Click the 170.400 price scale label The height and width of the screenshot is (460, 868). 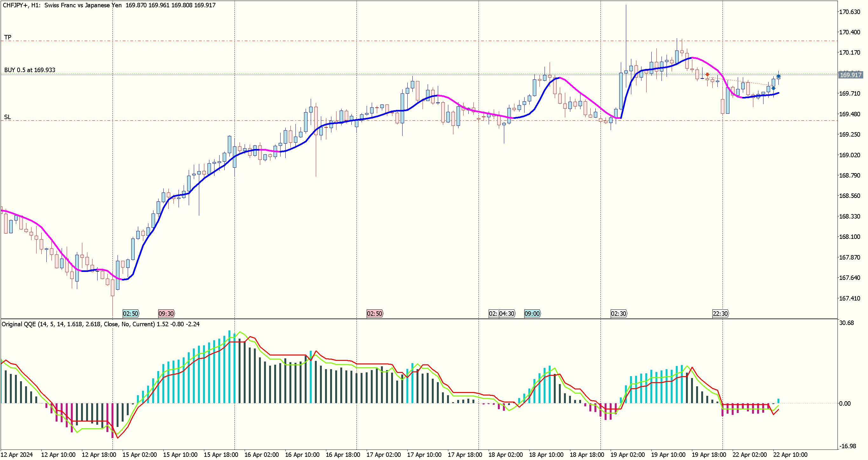coord(849,32)
